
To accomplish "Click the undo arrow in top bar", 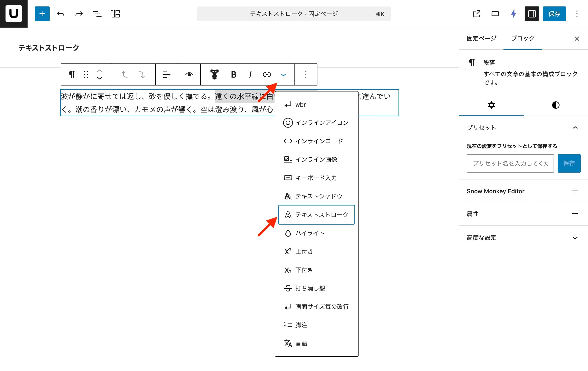I will (x=61, y=14).
